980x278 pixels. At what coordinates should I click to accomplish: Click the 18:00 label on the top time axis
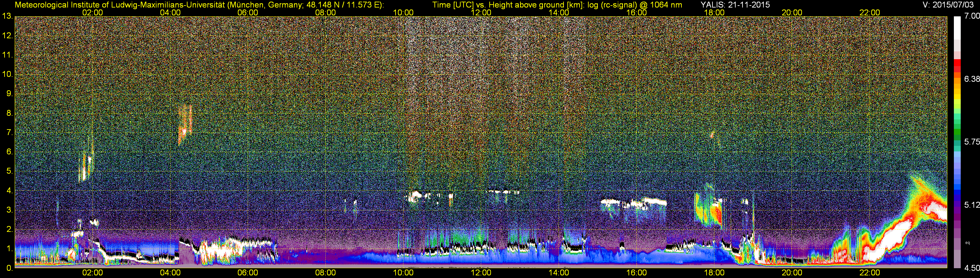[714, 12]
